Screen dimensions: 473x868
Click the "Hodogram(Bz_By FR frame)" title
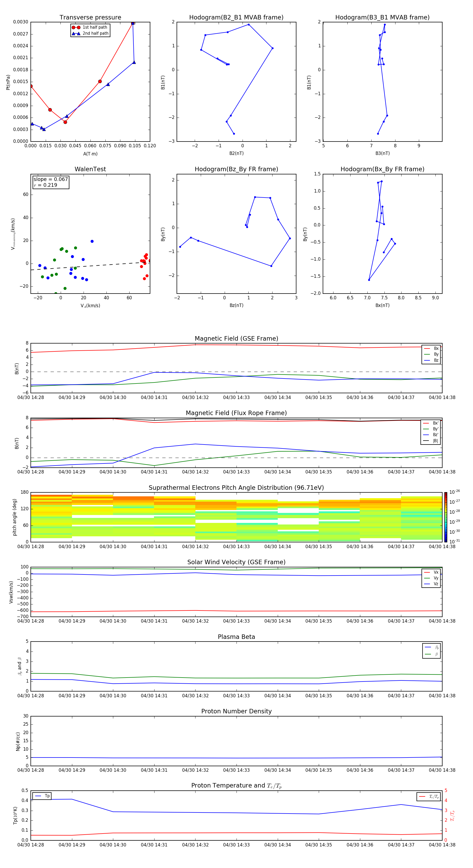[236, 169]
